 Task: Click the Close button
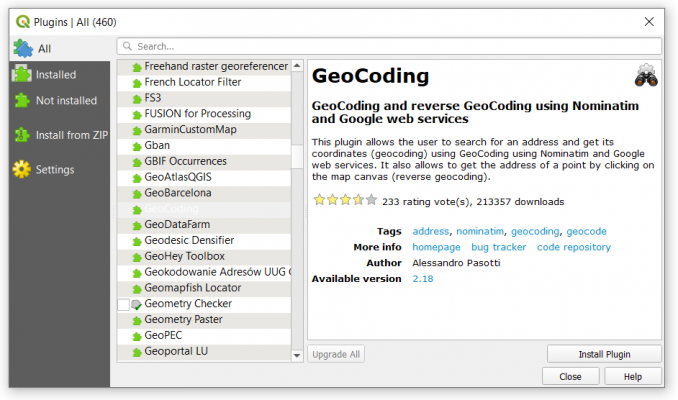click(570, 377)
